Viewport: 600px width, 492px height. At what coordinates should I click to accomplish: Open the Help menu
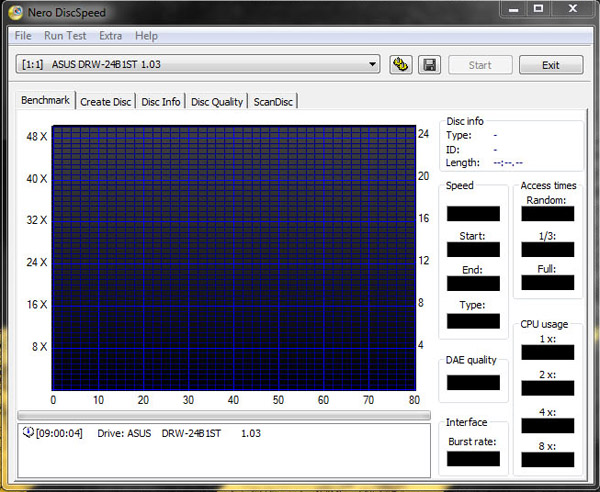146,36
